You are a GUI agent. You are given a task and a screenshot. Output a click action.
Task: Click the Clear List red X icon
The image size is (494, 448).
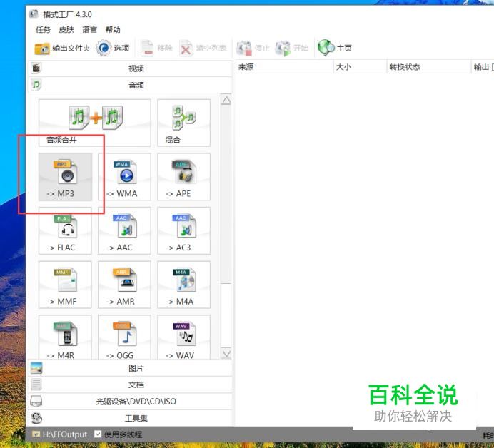pos(186,49)
